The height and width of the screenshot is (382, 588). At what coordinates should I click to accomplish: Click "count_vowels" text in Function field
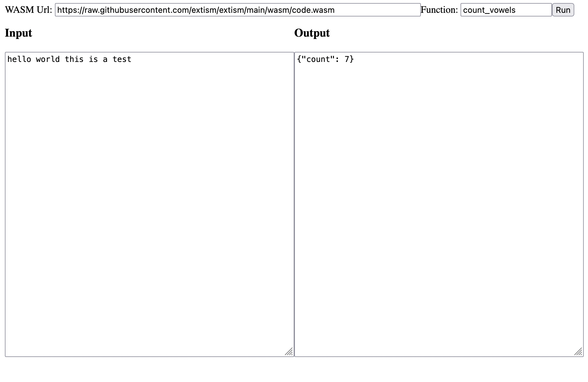(x=489, y=10)
